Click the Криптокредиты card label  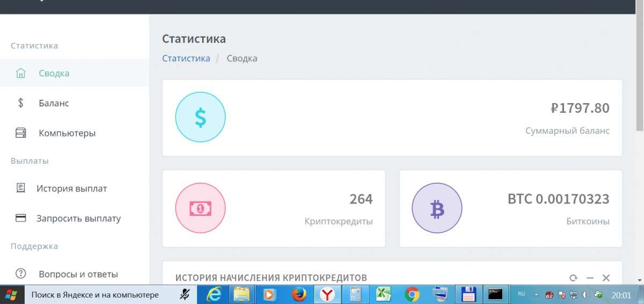[339, 221]
